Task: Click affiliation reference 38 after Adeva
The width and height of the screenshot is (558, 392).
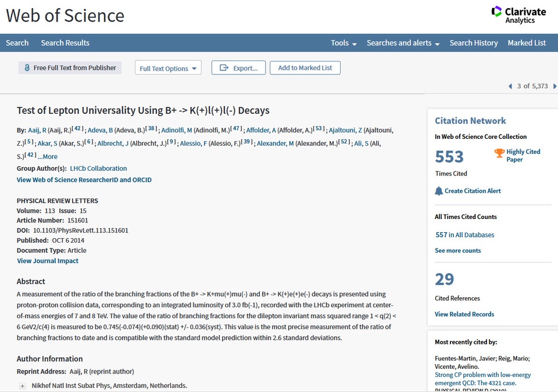Action: 151,128
